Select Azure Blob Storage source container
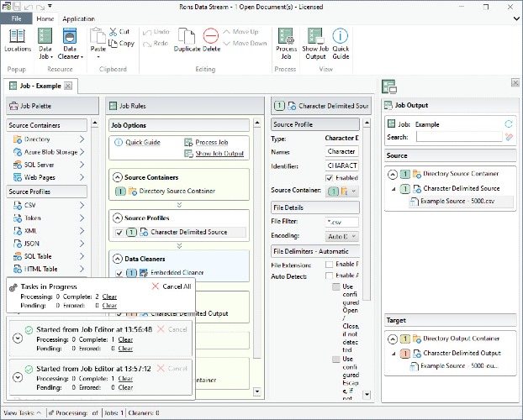 49,152
